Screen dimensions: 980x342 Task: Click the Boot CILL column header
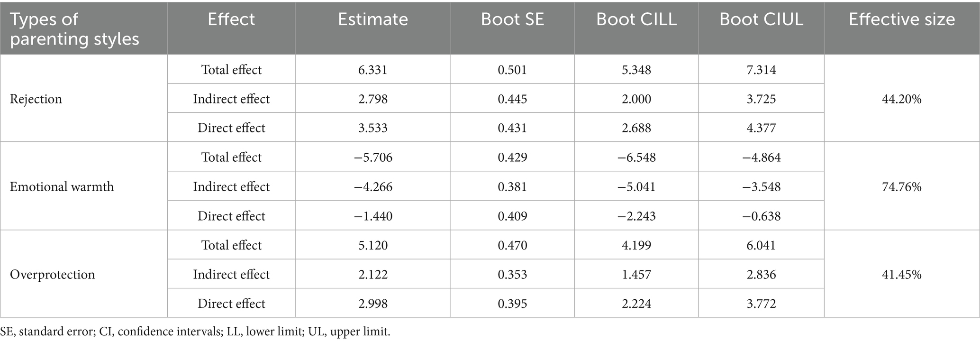(636, 19)
